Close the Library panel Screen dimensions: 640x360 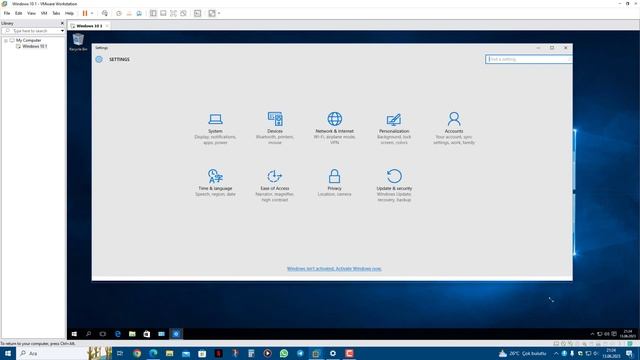(x=62, y=23)
